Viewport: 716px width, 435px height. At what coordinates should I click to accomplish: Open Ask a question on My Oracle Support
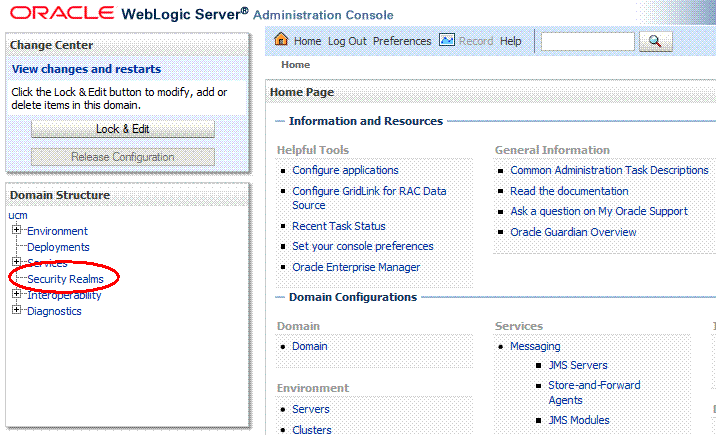click(599, 211)
